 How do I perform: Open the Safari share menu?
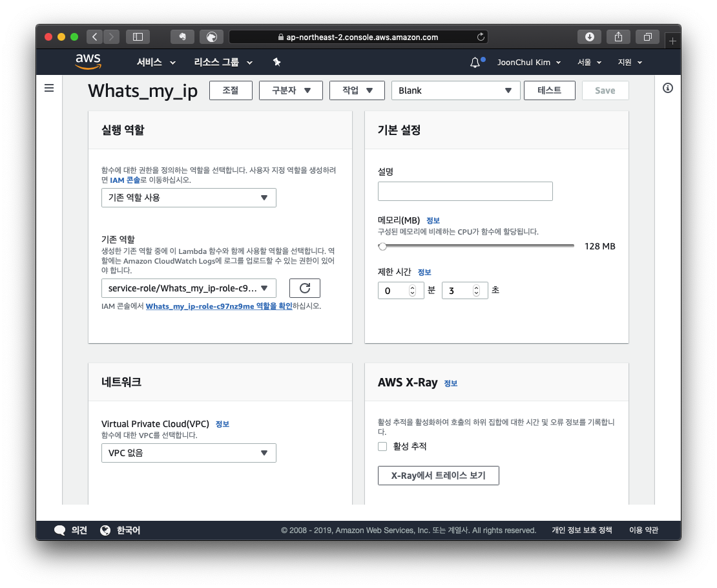[618, 37]
